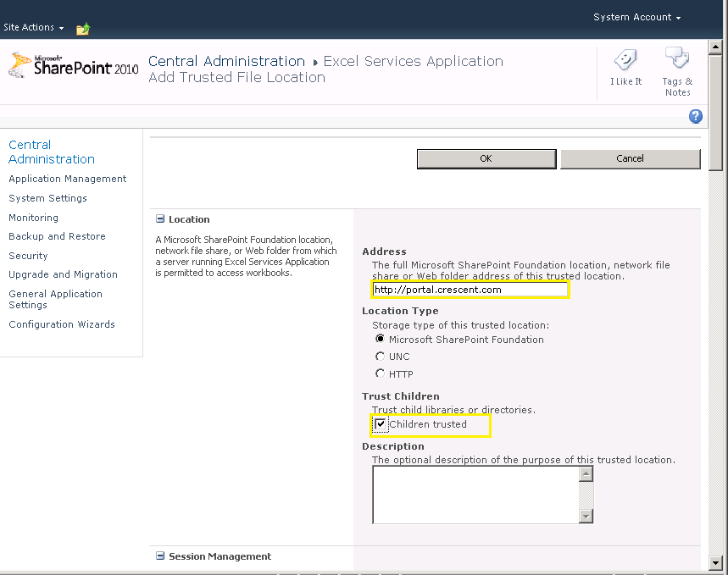Click the page scrollbar up arrow

point(715,47)
